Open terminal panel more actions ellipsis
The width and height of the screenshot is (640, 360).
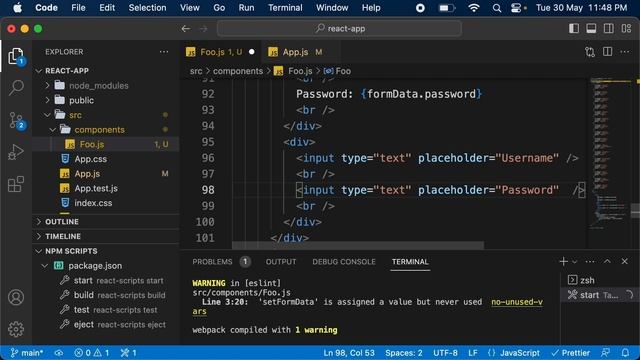(x=590, y=262)
